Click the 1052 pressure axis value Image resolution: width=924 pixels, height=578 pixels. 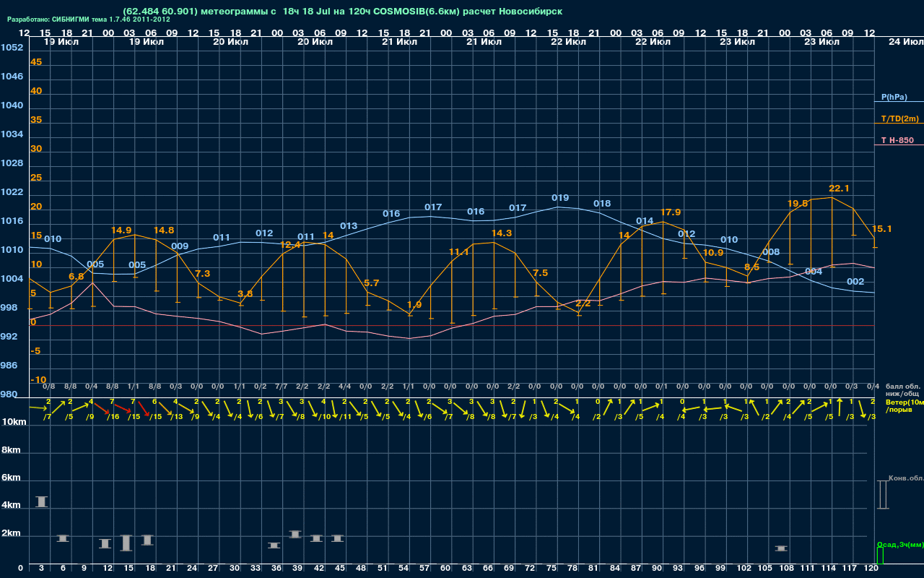[12, 48]
